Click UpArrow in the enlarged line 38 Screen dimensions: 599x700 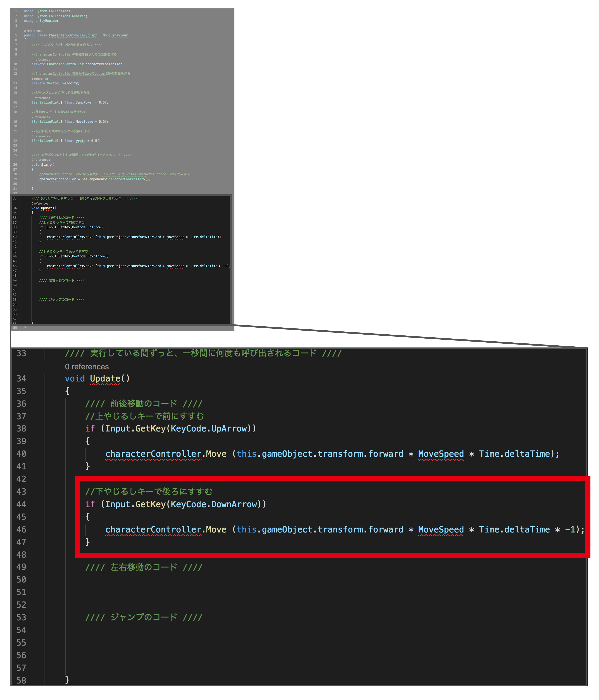point(229,429)
